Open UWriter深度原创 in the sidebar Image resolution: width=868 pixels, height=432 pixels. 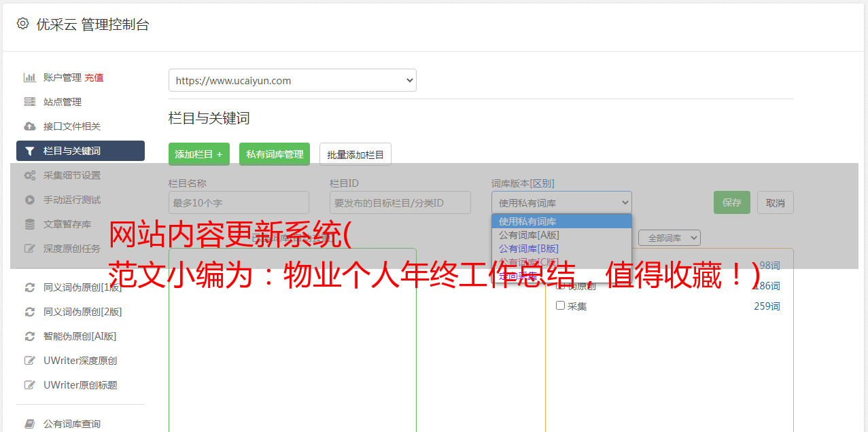pyautogui.click(x=80, y=361)
